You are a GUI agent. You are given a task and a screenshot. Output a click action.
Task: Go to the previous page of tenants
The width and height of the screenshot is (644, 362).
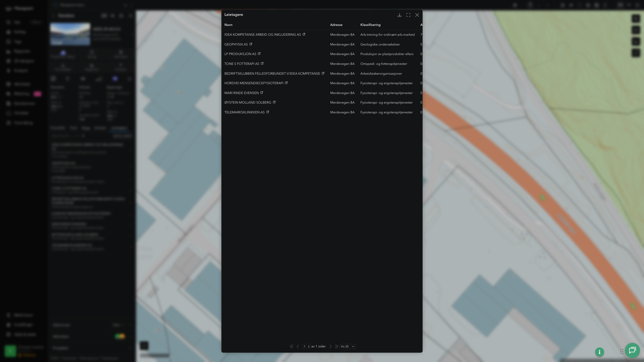tap(298, 346)
